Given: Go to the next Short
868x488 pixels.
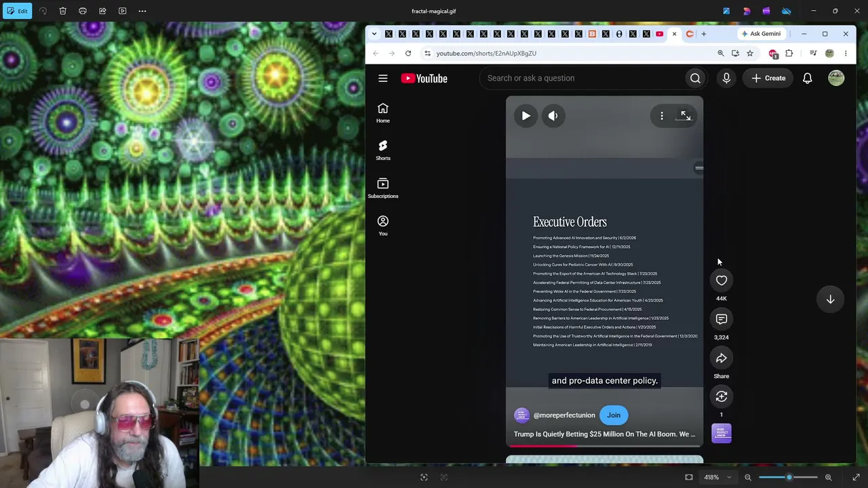Looking at the screenshot, I should click(x=830, y=300).
